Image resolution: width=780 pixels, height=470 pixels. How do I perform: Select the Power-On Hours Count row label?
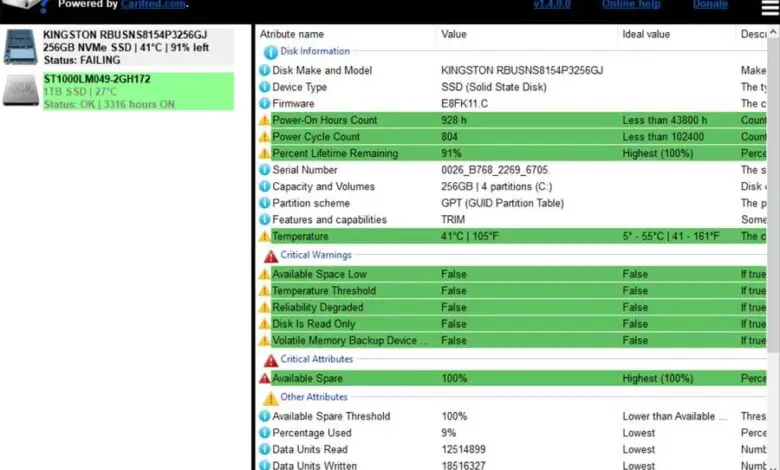click(x=324, y=120)
